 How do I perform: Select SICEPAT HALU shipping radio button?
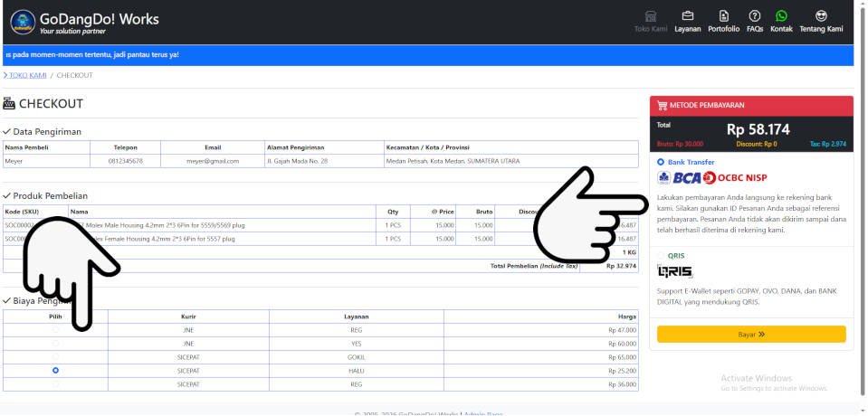tap(56, 371)
